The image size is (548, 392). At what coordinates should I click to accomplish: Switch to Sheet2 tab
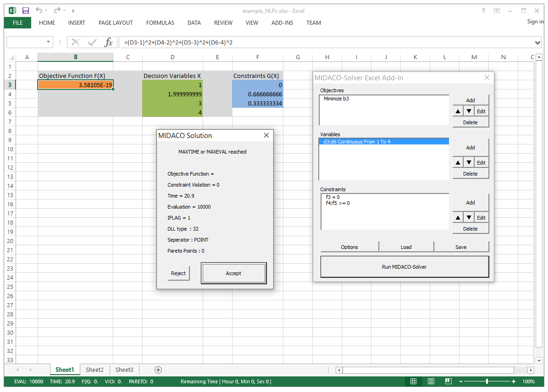point(94,370)
